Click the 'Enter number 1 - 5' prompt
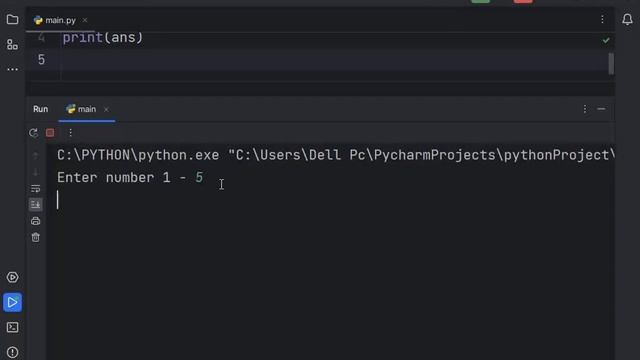The height and width of the screenshot is (360, 640). [x=130, y=178]
